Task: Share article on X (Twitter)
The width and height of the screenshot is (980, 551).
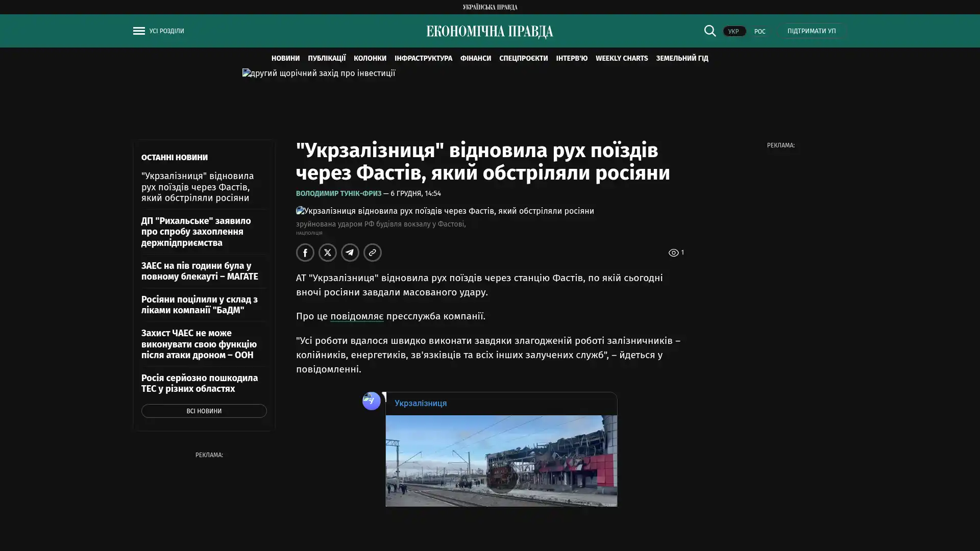Action: pos(327,253)
